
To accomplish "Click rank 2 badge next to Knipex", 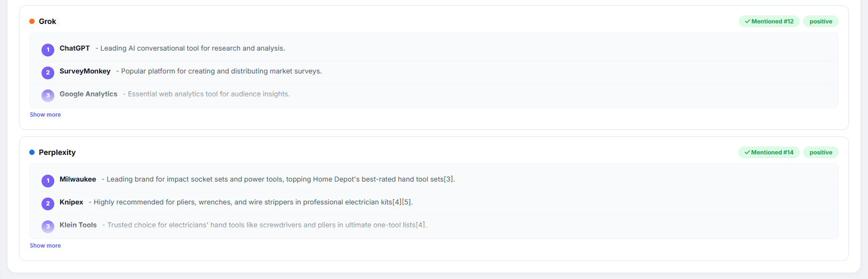I will [x=48, y=203].
